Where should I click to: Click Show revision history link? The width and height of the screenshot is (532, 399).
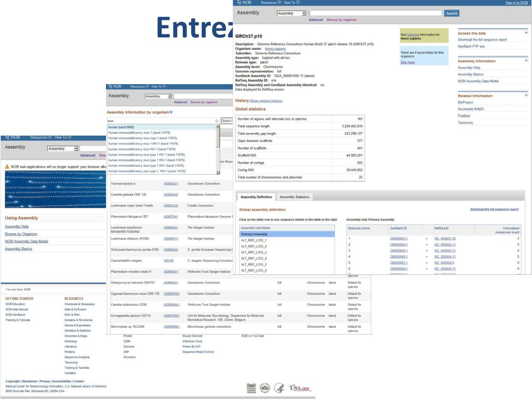point(267,101)
